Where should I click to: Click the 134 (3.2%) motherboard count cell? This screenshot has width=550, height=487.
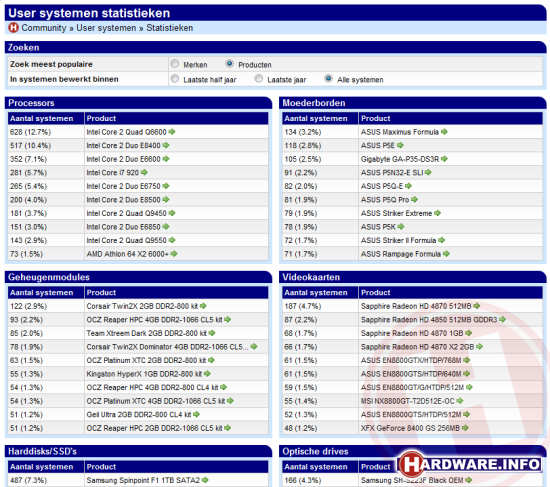320,132
